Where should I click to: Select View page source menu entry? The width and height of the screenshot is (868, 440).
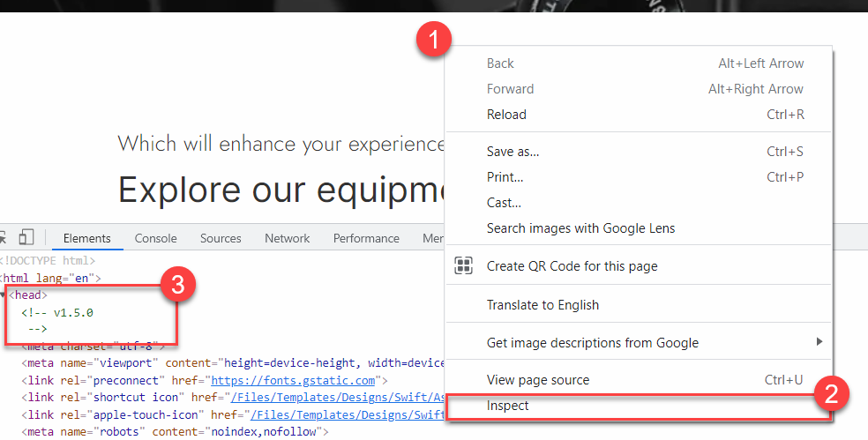point(538,380)
